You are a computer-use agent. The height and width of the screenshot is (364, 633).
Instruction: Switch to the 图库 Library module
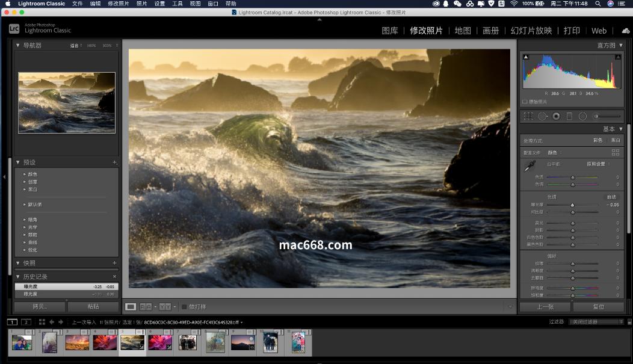390,31
